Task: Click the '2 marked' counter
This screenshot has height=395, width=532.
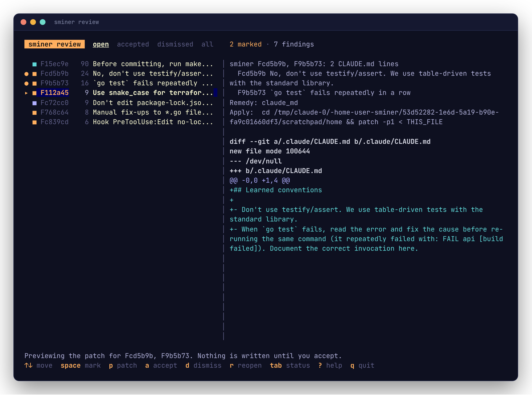Action: [246, 44]
